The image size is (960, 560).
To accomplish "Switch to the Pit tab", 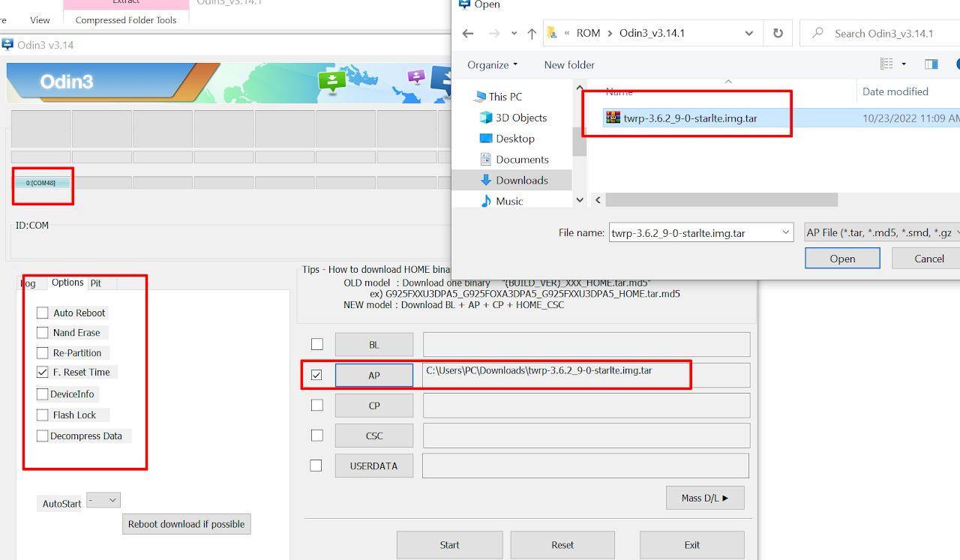I will point(96,283).
